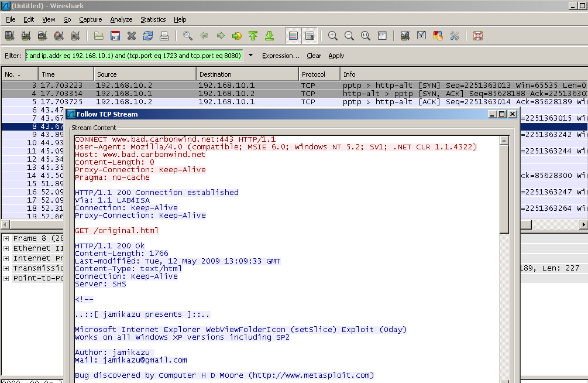The height and width of the screenshot is (383, 588).
Task: Open the View menu
Action: point(49,19)
